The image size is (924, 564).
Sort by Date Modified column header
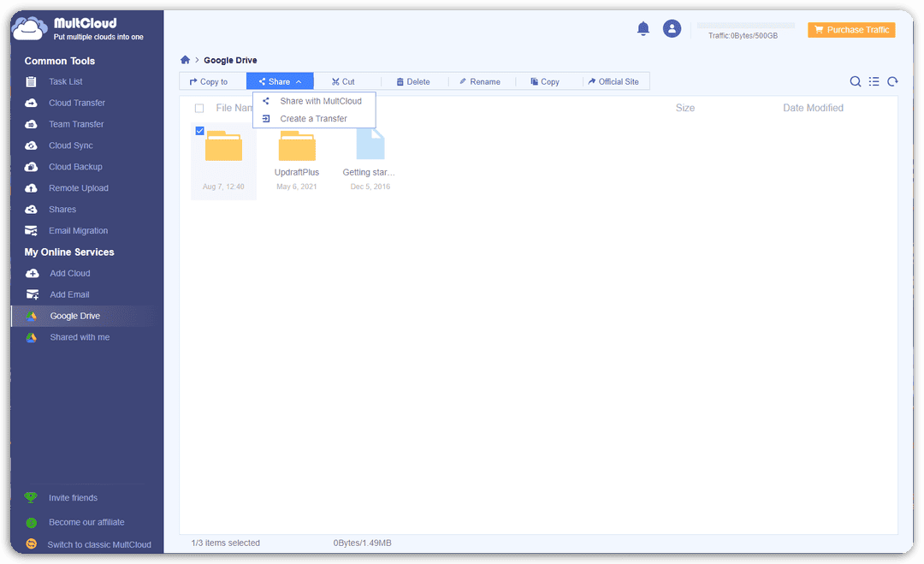pos(813,108)
